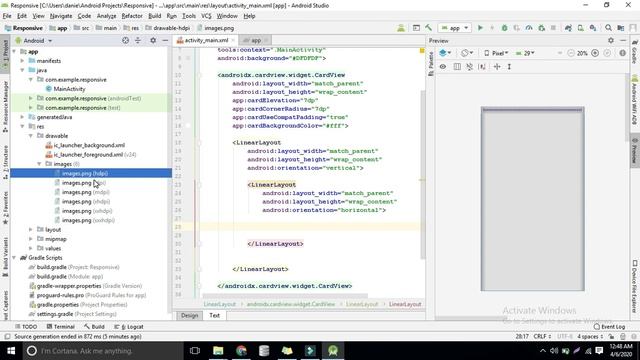Hide the Project panel with dash icon

click(x=165, y=40)
